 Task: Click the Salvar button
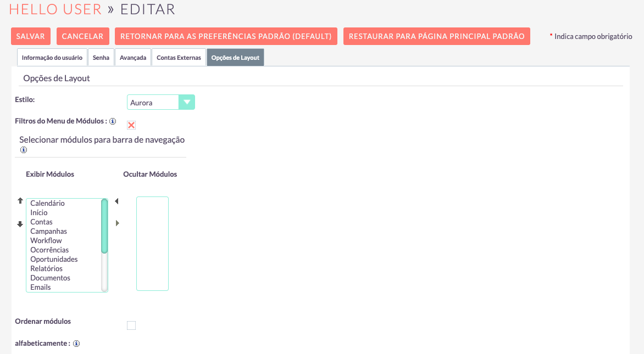(31, 36)
